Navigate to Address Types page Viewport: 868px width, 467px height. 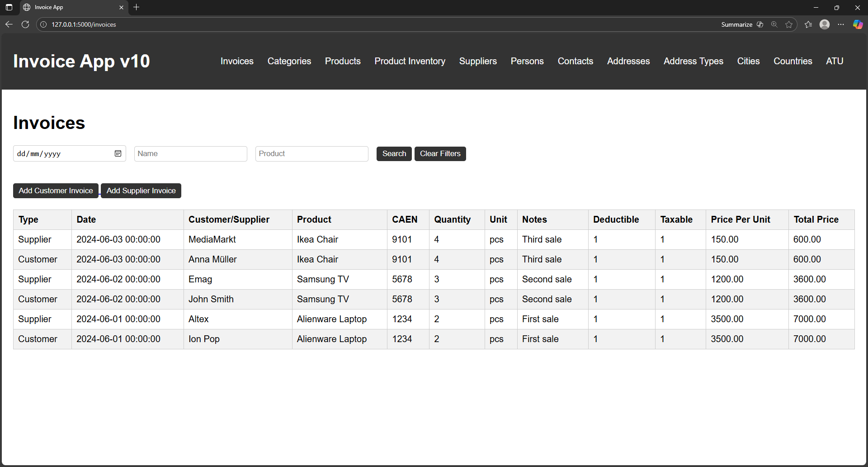(x=693, y=61)
